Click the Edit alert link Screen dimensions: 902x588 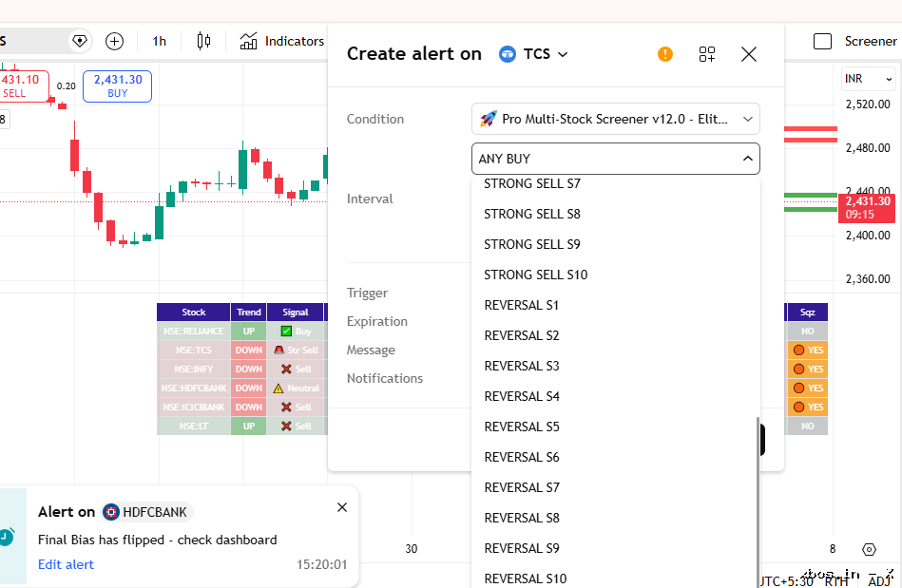coord(66,564)
